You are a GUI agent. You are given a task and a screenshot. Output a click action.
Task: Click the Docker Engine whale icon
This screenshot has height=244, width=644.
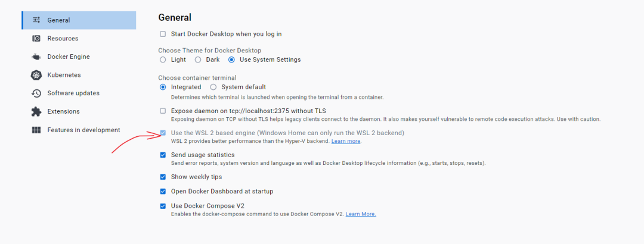click(x=36, y=57)
